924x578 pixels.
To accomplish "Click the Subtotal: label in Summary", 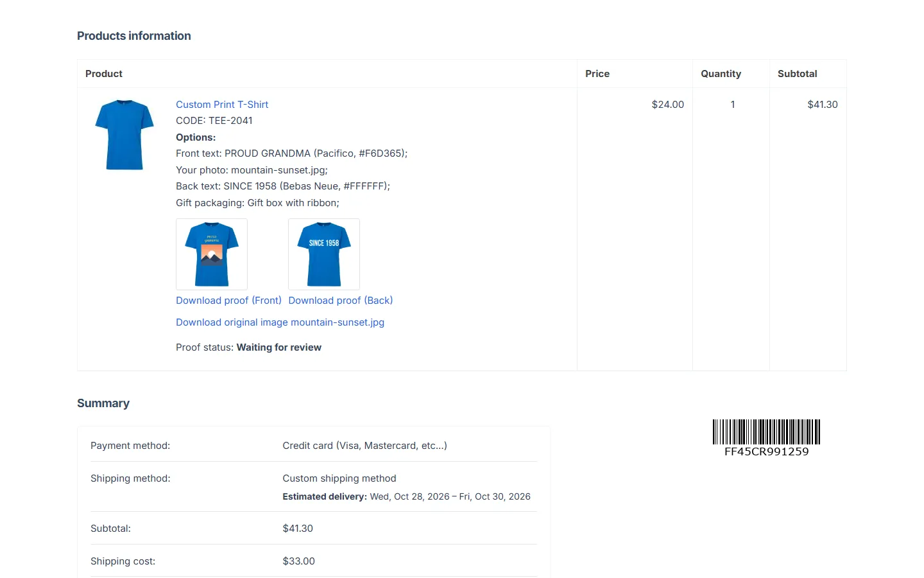I will pos(110,528).
